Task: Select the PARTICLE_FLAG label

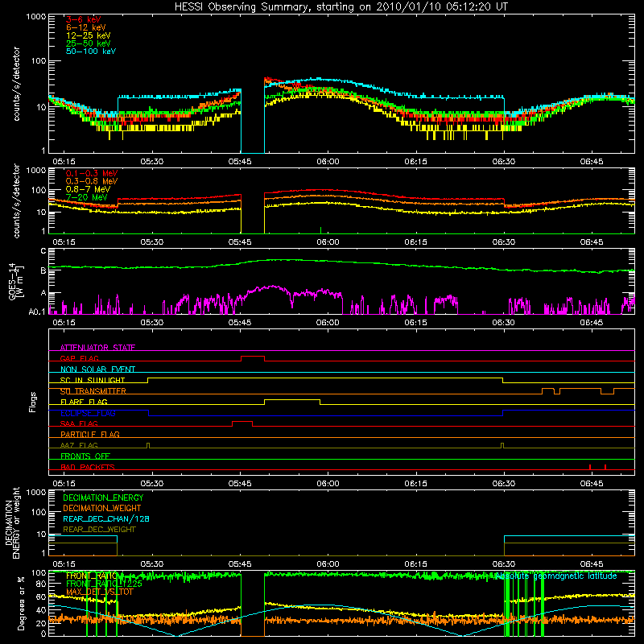Action: [x=90, y=434]
